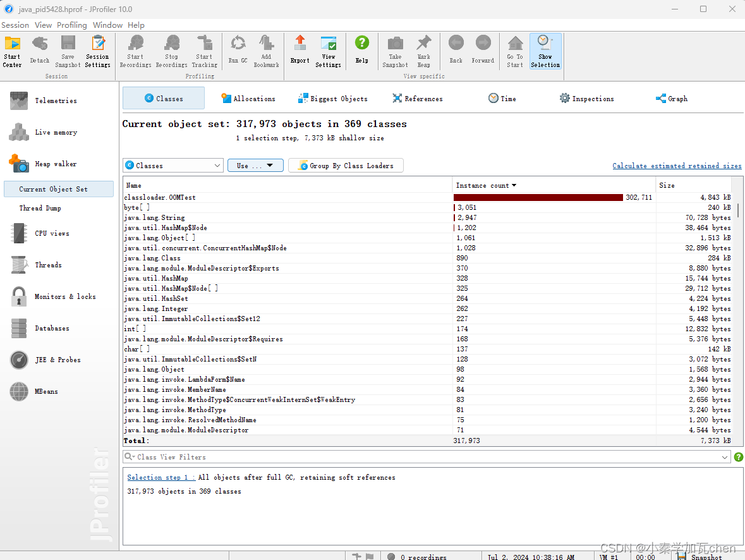Select Thread Dump in sidebar
The width and height of the screenshot is (745, 560).
(x=40, y=208)
